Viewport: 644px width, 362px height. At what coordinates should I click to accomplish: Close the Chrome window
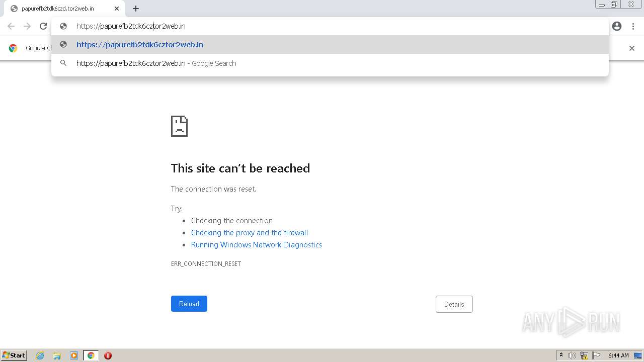(x=631, y=5)
